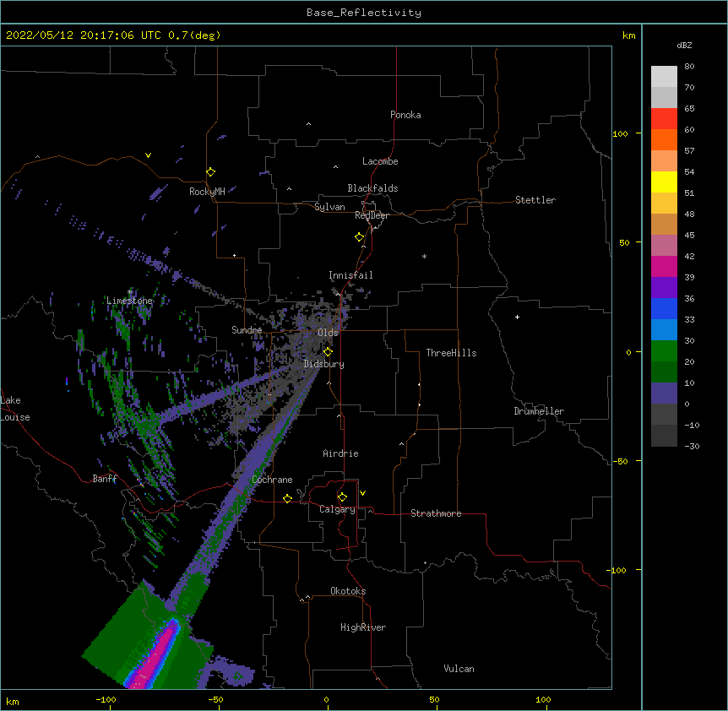
Task: Select the dark gray legend swatch above -30
Action: 664,436
